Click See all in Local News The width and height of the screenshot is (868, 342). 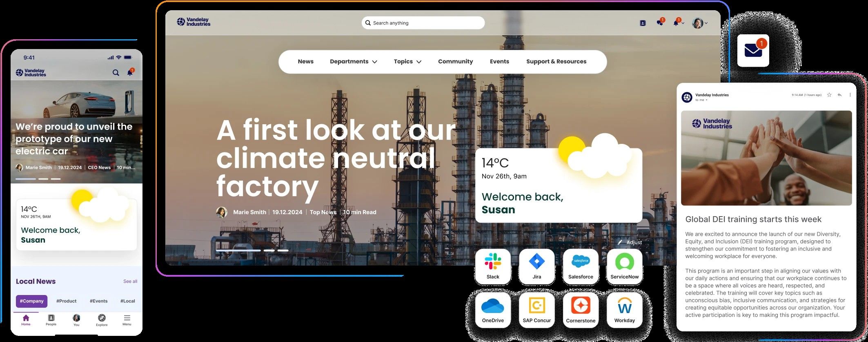tap(130, 282)
